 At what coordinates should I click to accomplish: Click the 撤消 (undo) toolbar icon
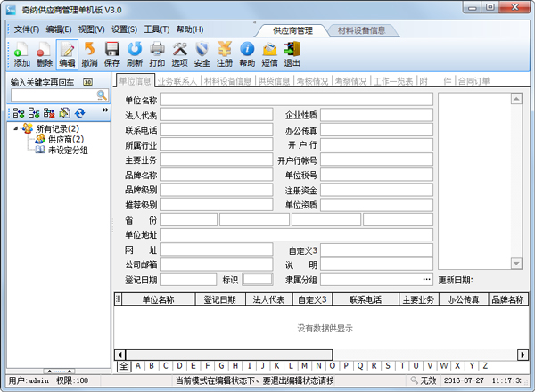coord(89,54)
